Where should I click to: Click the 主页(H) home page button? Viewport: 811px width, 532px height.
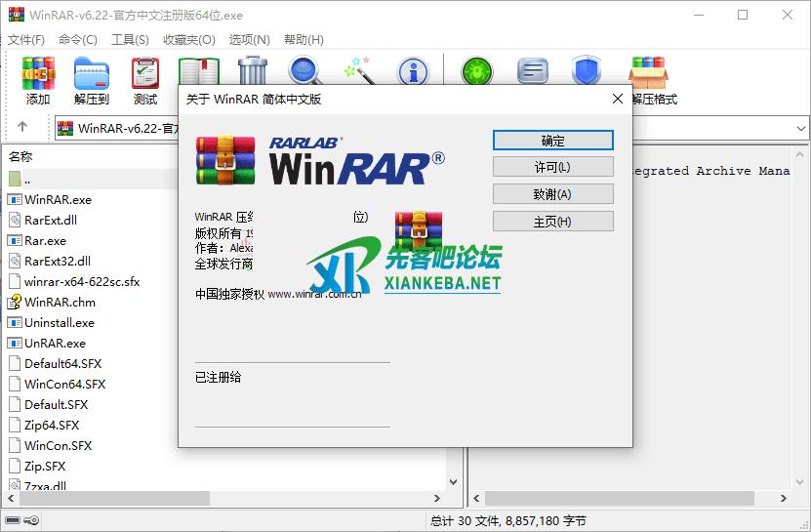[552, 222]
